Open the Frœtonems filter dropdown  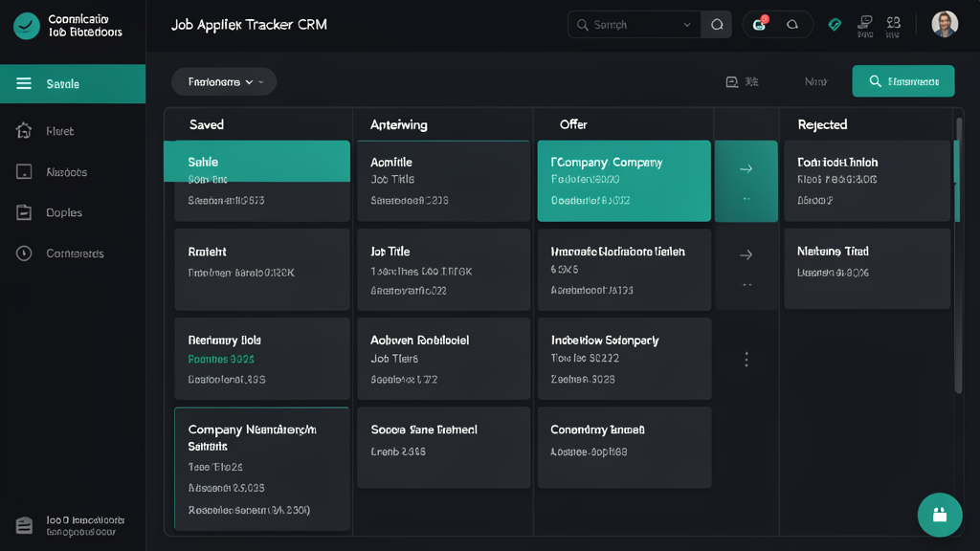coord(224,82)
